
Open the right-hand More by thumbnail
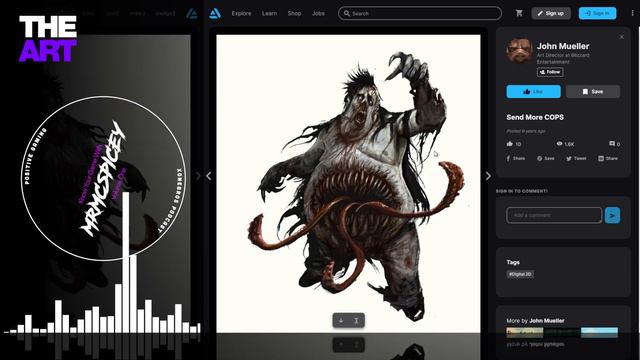pos(599,332)
